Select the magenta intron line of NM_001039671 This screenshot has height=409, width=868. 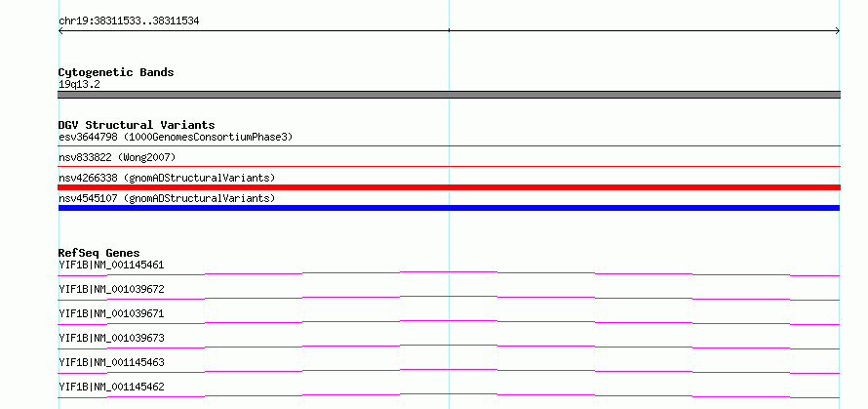point(449,322)
